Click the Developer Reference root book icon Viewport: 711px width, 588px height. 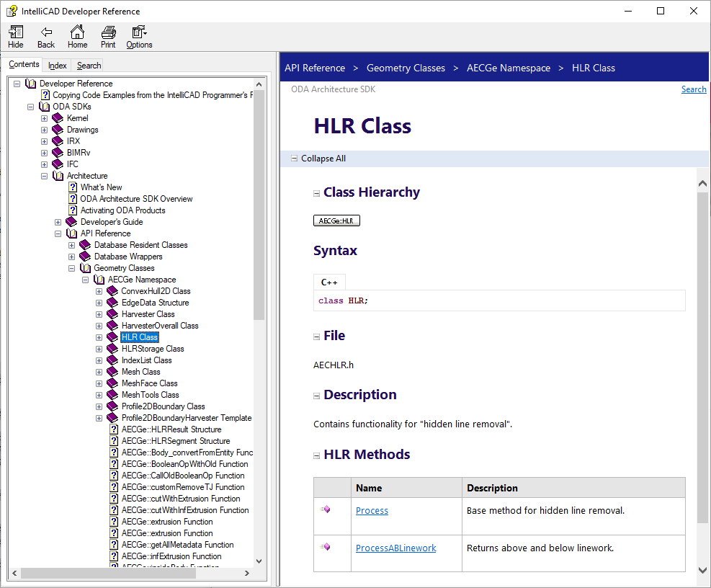coord(30,84)
